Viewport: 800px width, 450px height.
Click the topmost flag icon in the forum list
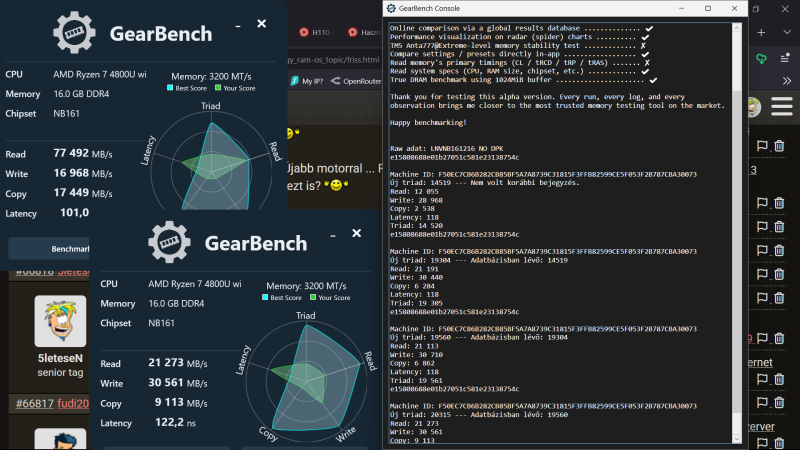pyautogui.click(x=762, y=146)
